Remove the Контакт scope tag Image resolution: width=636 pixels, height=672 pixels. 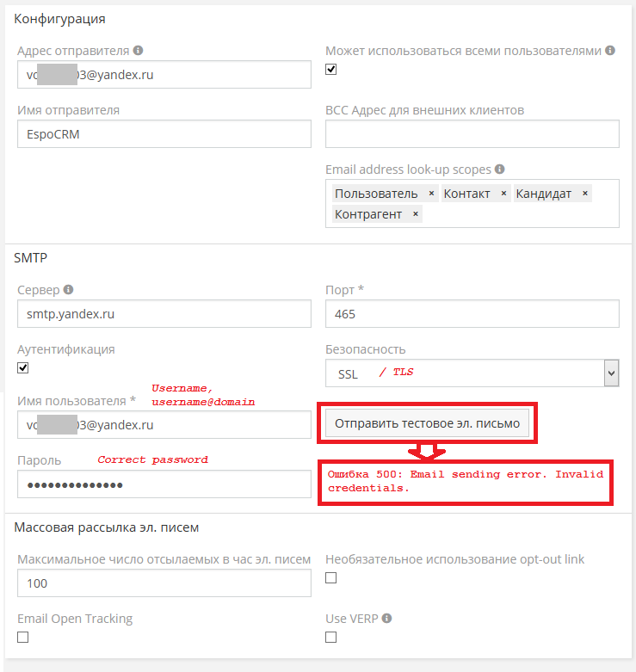[x=503, y=194]
